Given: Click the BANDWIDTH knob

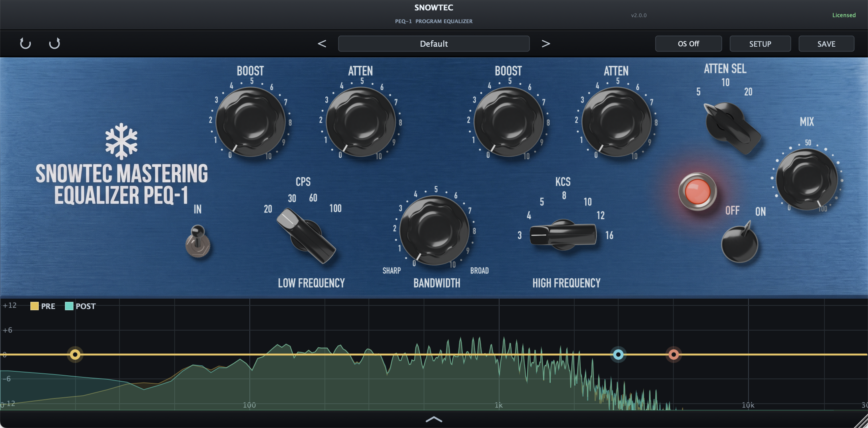Looking at the screenshot, I should (434, 230).
